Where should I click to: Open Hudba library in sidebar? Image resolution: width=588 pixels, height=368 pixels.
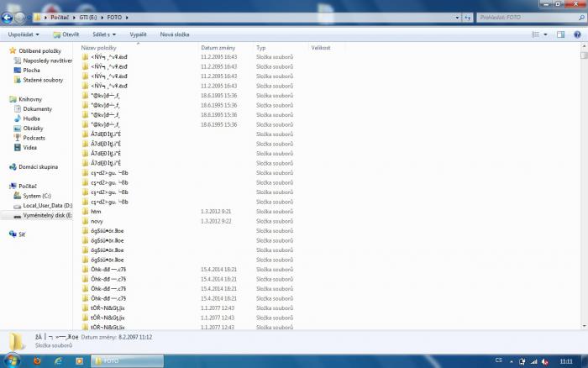(x=31, y=118)
